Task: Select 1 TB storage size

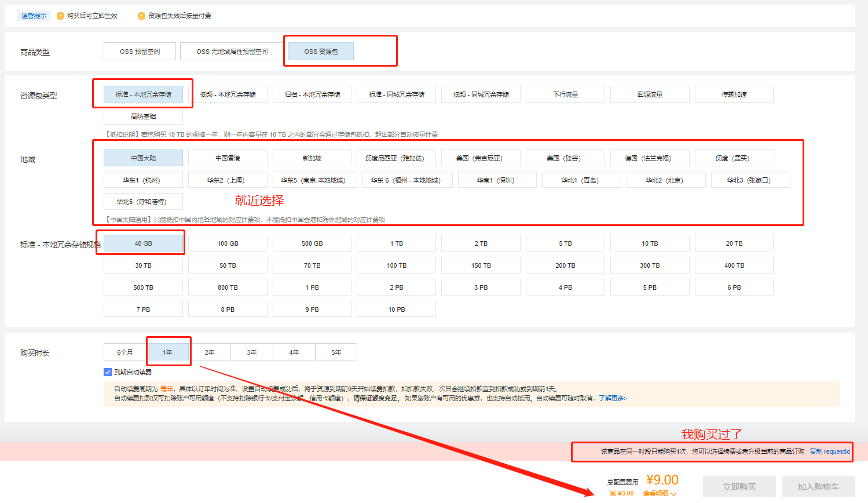Action: (x=397, y=243)
